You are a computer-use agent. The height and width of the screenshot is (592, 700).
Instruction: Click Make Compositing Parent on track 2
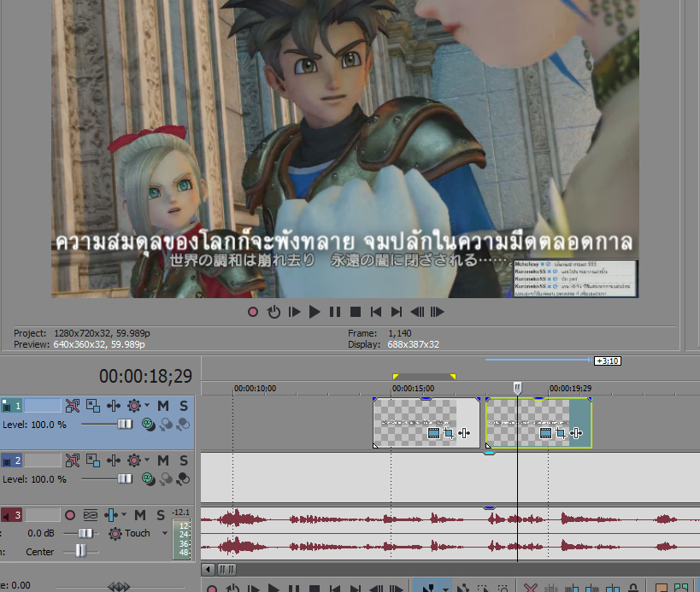tap(166, 478)
